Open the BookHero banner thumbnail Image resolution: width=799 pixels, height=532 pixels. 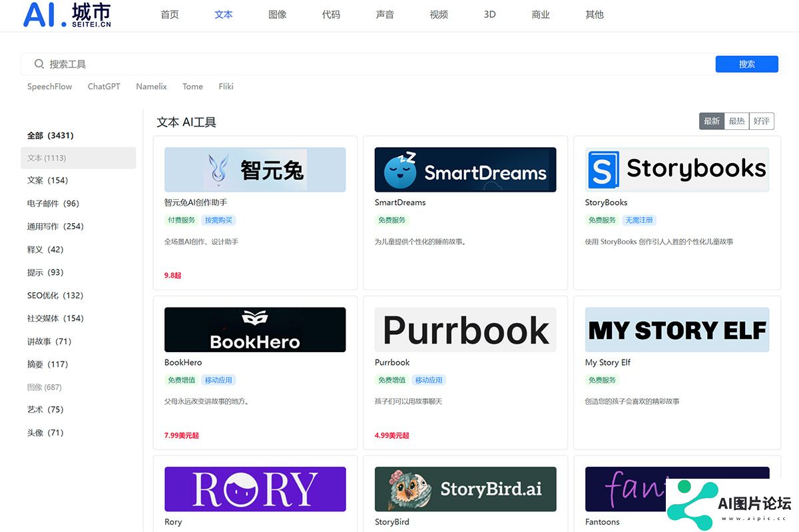pyautogui.click(x=255, y=330)
